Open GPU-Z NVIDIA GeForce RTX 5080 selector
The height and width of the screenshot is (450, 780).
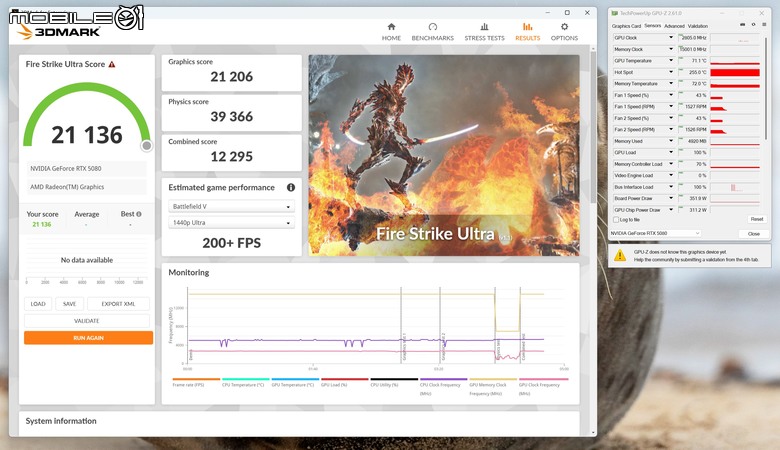(656, 233)
